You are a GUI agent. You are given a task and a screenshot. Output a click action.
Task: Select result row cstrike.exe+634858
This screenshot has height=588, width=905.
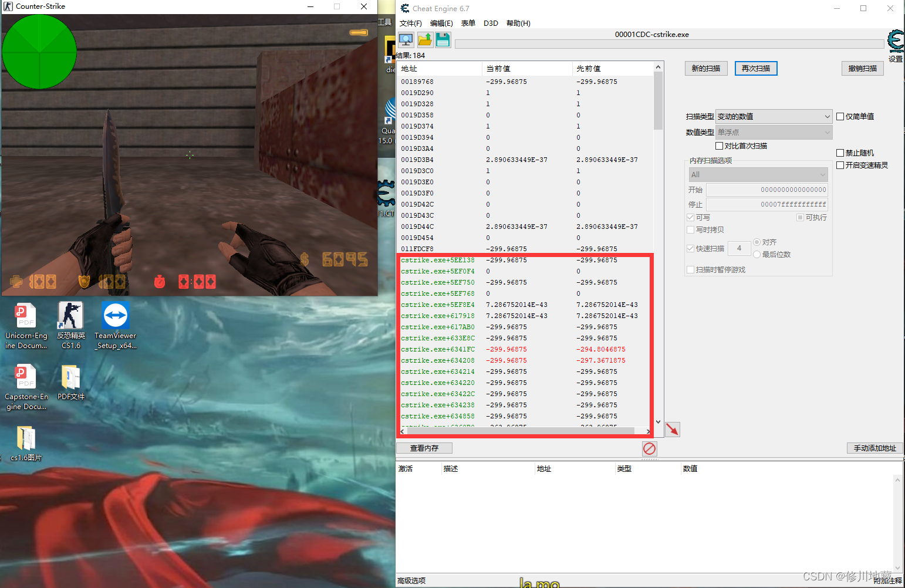pos(525,416)
